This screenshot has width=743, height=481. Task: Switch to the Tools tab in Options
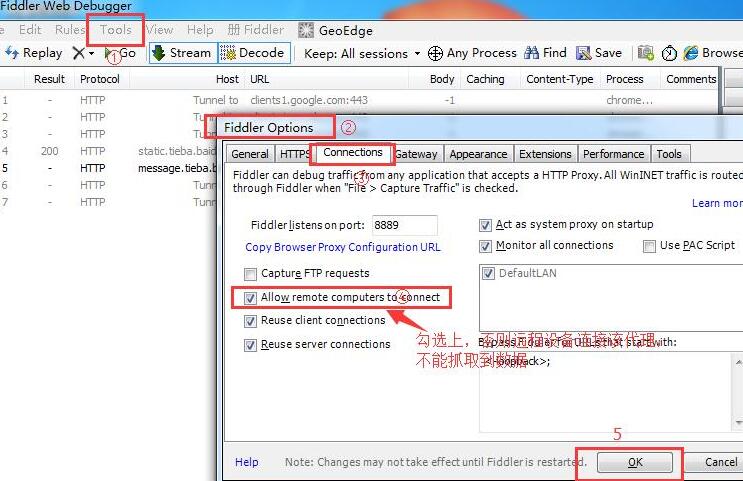(x=669, y=154)
